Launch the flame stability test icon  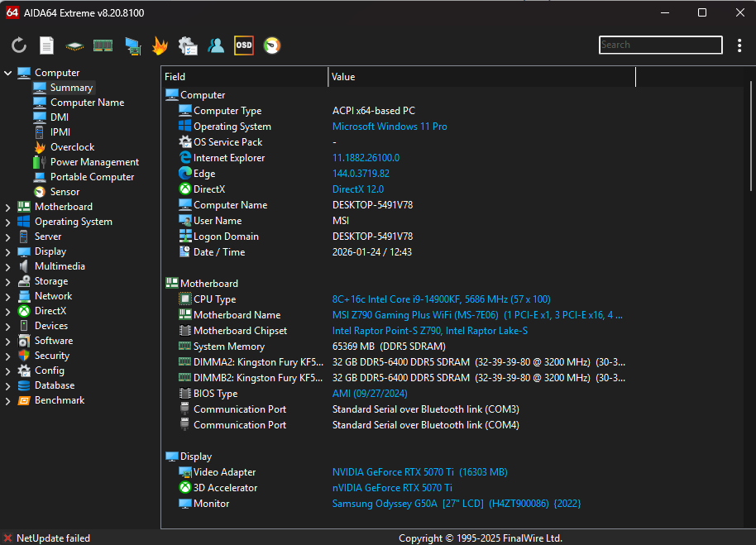[x=160, y=45]
